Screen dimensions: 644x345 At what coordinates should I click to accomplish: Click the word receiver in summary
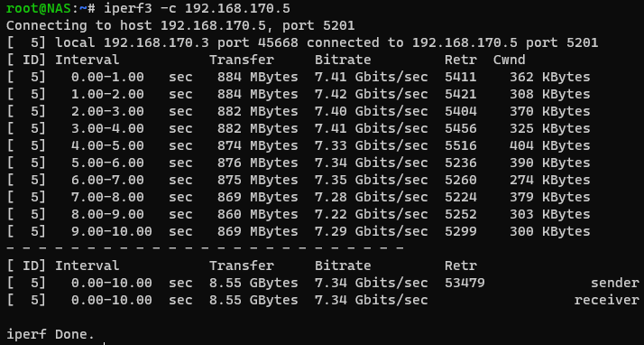(607, 300)
